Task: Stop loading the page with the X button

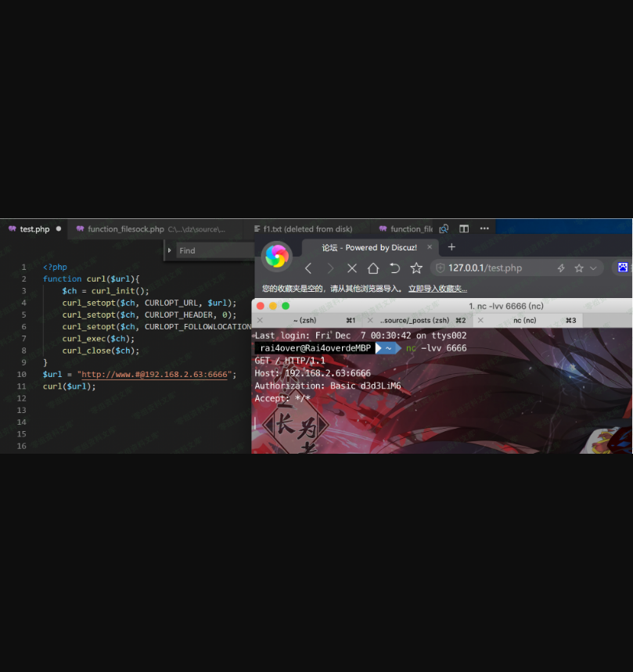Action: pyautogui.click(x=351, y=268)
